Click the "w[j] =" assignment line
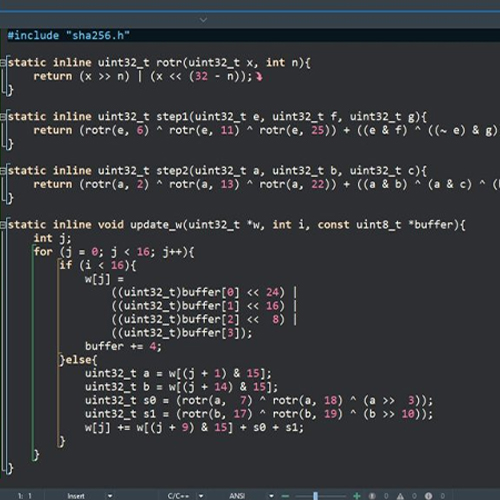Screen dimensions: 500x500 click(x=105, y=279)
